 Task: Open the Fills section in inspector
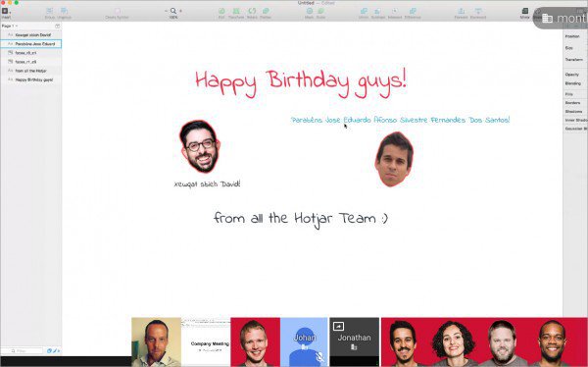click(x=569, y=94)
